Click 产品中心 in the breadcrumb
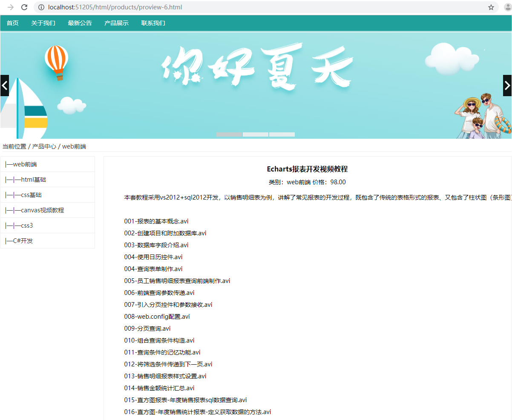Screen dimensions: 512x420 click(44, 146)
